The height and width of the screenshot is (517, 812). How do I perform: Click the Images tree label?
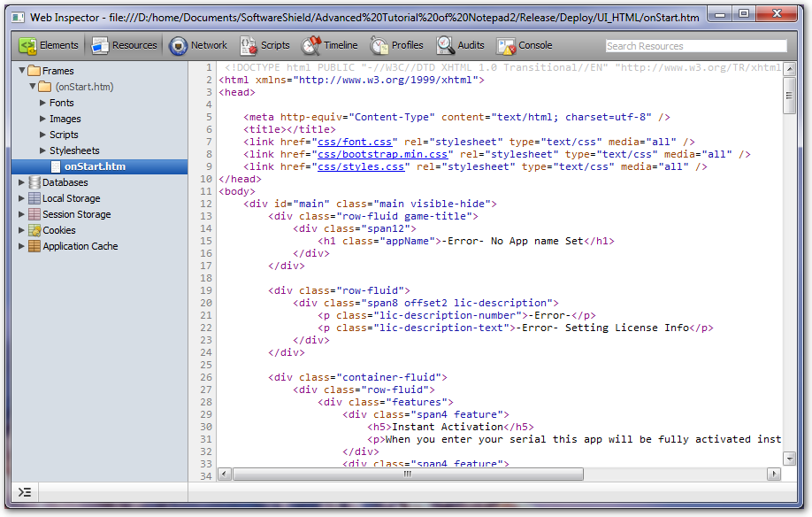coord(65,119)
